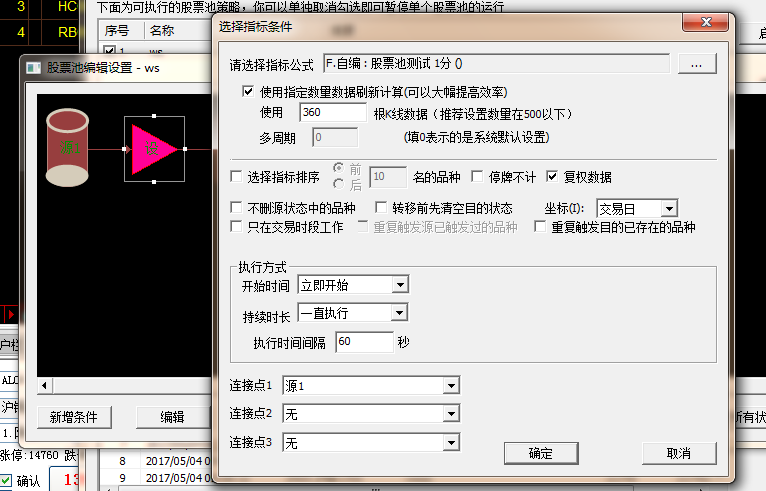Open the 连接点3 dropdown

tap(451, 443)
